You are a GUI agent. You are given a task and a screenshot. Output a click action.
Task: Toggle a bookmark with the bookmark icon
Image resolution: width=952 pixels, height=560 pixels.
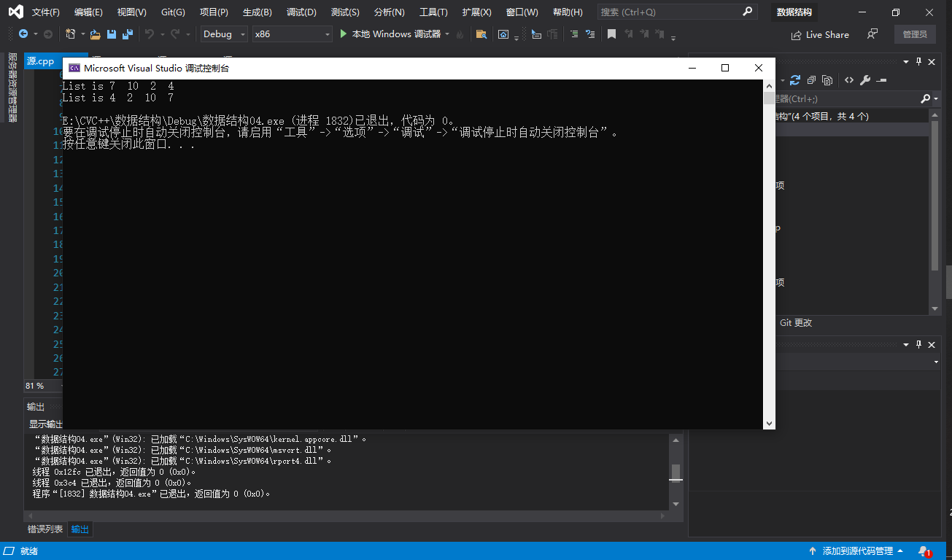coord(611,34)
